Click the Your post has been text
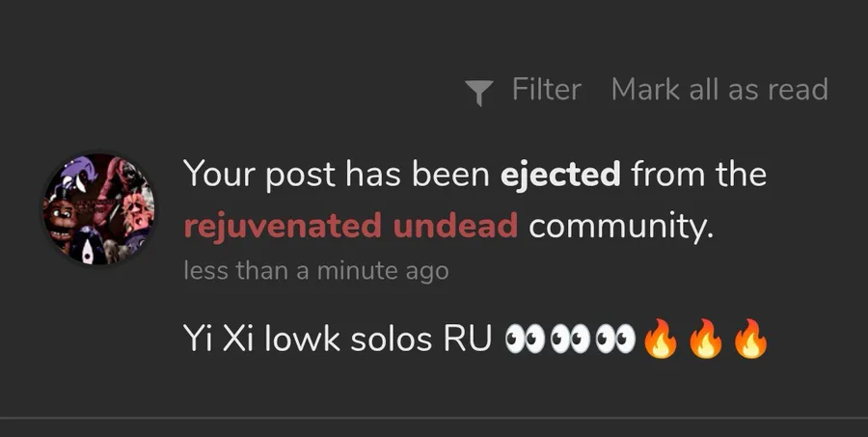This screenshot has width=868, height=437. point(337,174)
